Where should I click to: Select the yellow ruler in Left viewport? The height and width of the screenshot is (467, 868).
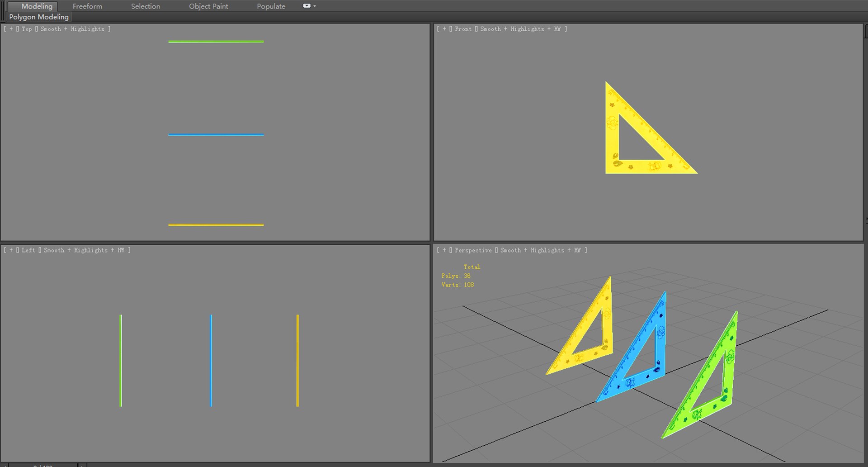tap(297, 361)
